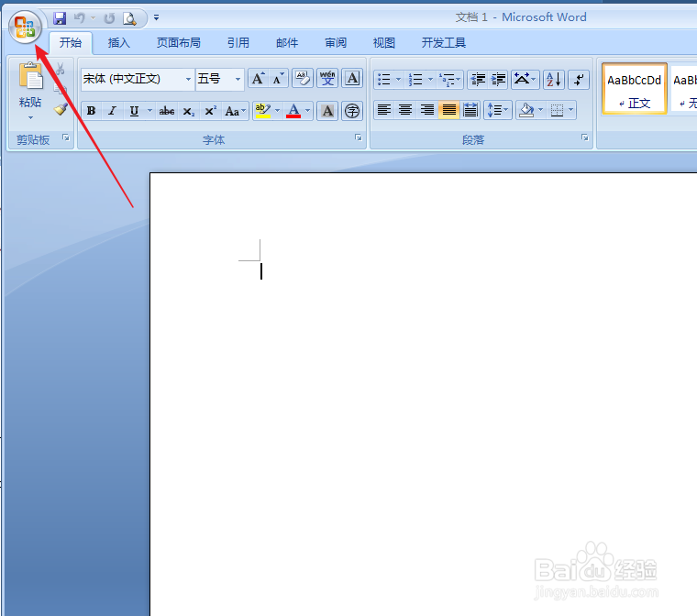Viewport: 697px width, 616px height.
Task: Open line spacing menu
Action: pos(497,110)
